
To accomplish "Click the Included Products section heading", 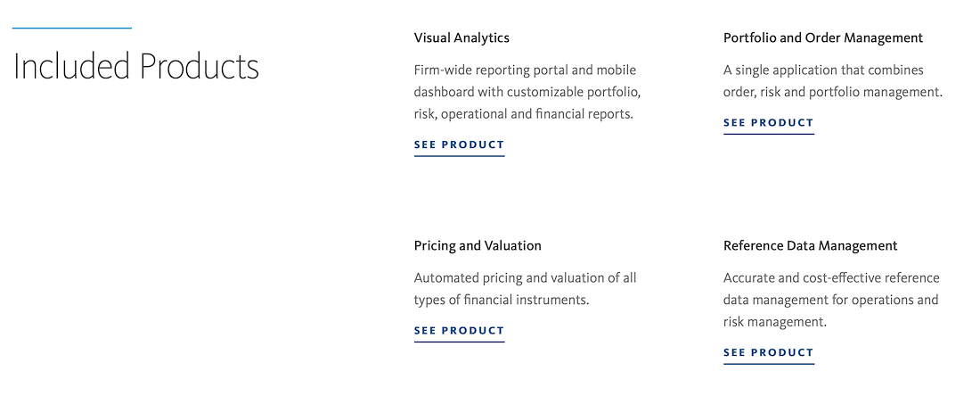I will (x=136, y=66).
